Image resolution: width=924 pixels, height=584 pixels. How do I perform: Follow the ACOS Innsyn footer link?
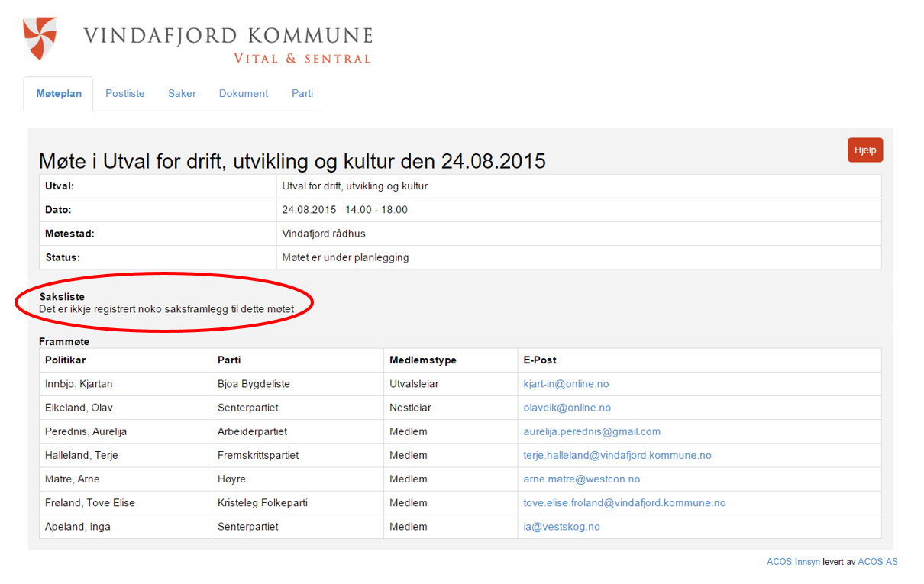click(x=793, y=562)
